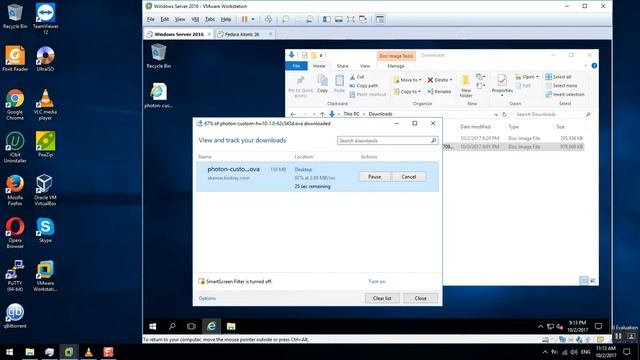
Task: Click the guest Internet Explorer taskbar icon
Action: tap(211, 326)
